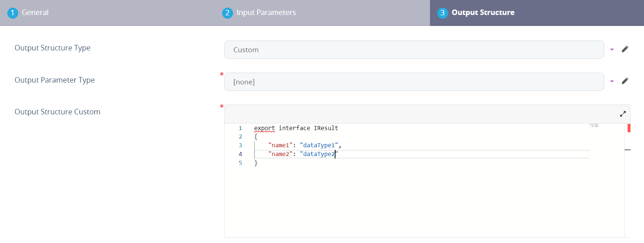Image resolution: width=644 pixels, height=243 pixels.
Task: Select the Output Structure tab
Action: pyautogui.click(x=476, y=12)
